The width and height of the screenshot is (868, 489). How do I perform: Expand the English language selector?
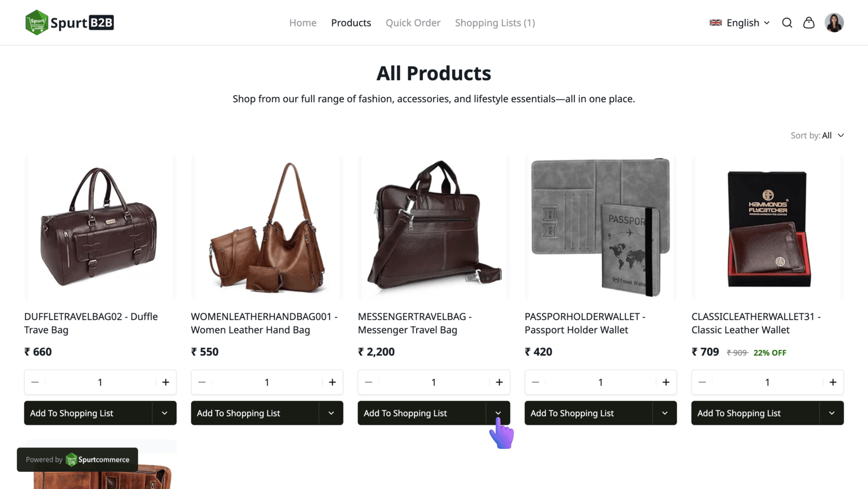coord(740,23)
